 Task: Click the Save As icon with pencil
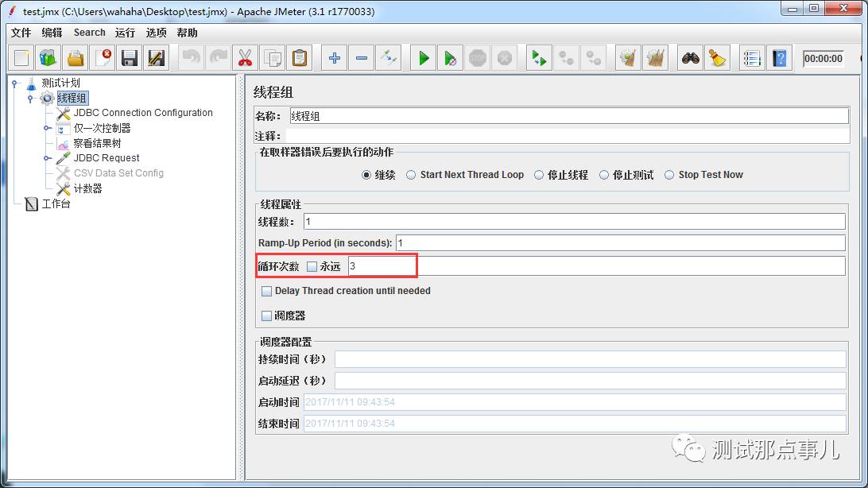[157, 58]
